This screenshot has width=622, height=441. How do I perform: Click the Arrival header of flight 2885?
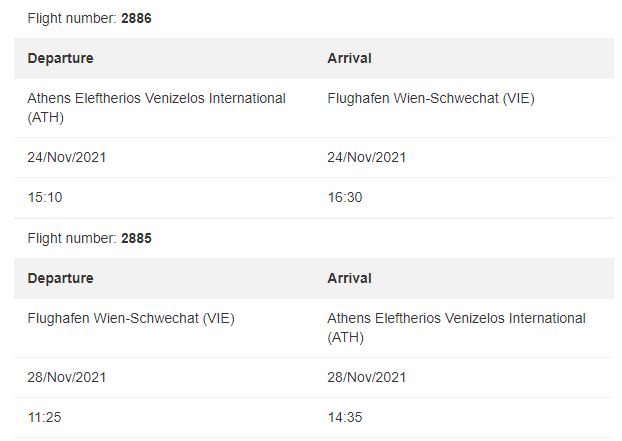[349, 278]
